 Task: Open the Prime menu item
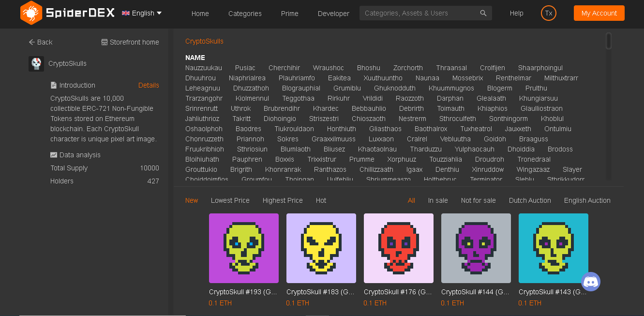pos(289,14)
